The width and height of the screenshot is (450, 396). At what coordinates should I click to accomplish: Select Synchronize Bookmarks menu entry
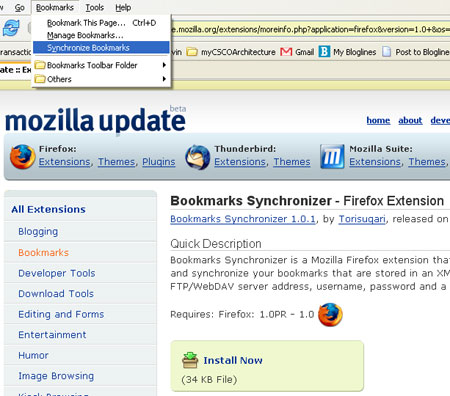pos(101,48)
